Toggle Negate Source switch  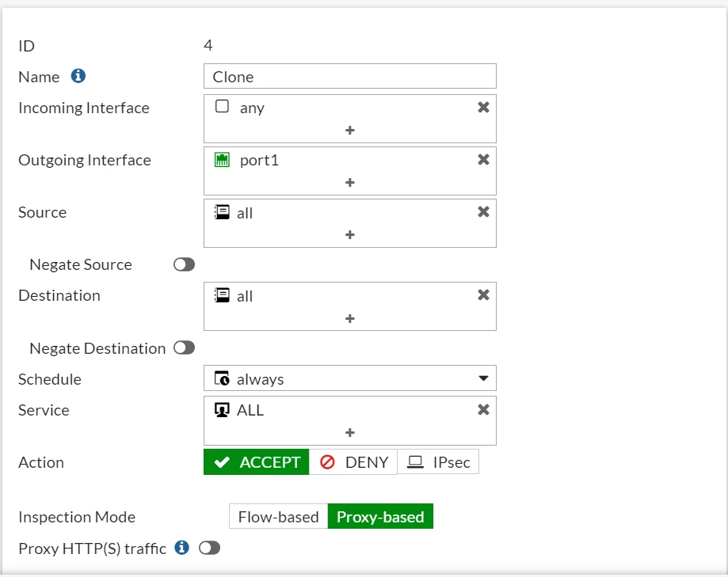tap(185, 264)
